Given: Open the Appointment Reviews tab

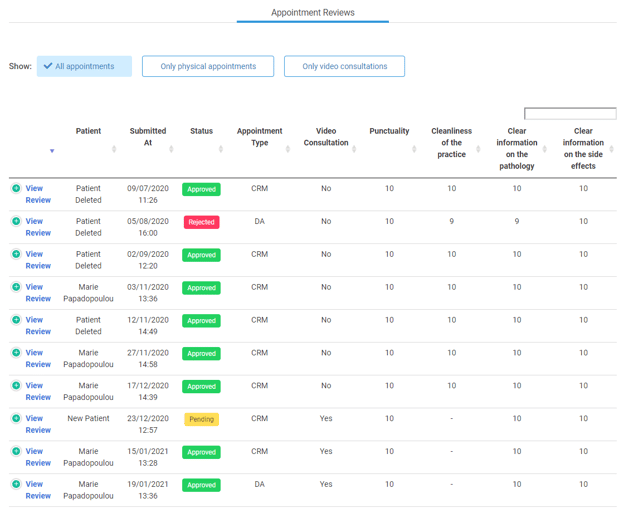Looking at the screenshot, I should [x=312, y=13].
